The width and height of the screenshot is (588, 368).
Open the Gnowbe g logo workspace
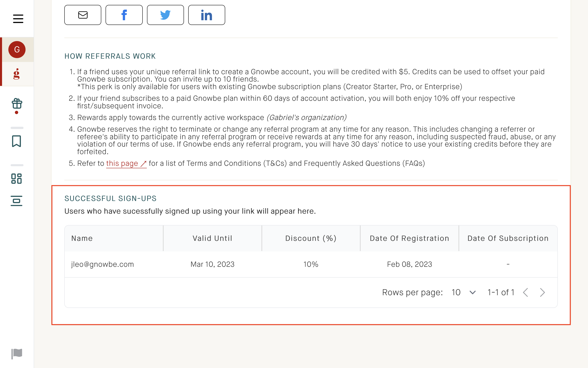(17, 74)
